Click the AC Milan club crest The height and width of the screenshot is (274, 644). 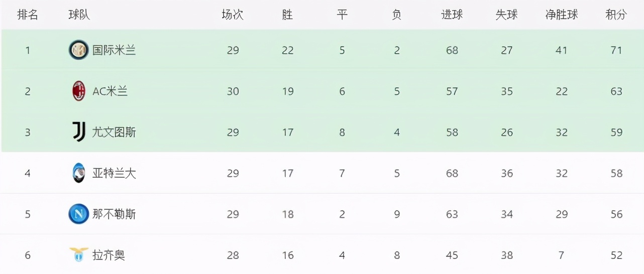78,91
